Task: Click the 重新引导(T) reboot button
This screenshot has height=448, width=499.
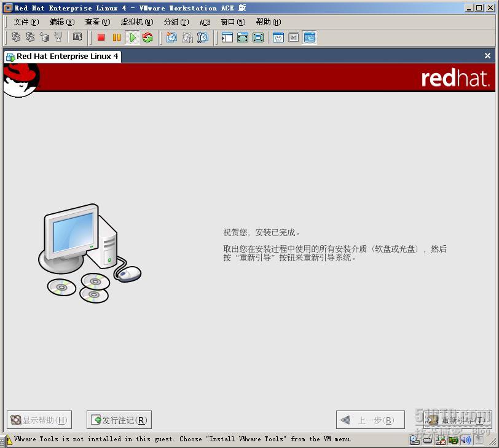Action: (458, 420)
